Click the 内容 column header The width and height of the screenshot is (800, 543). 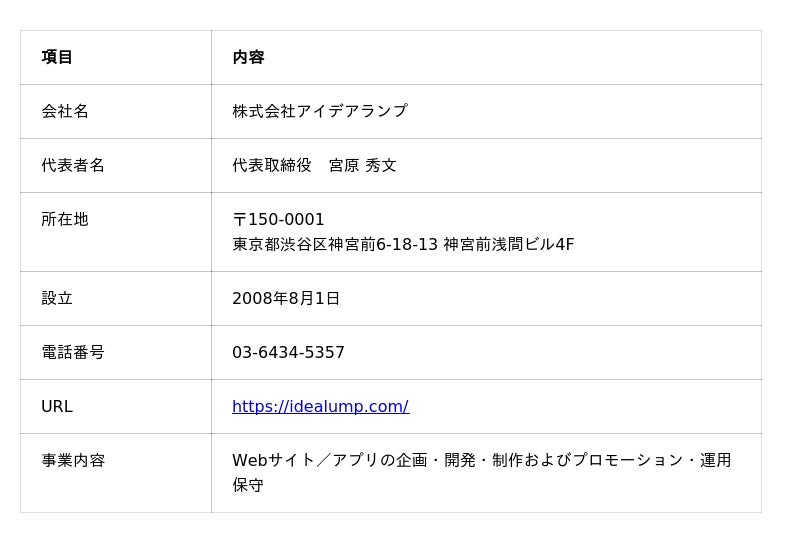click(x=486, y=57)
